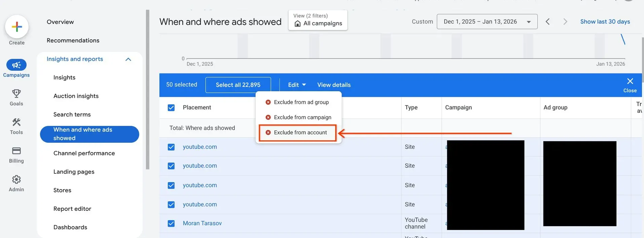Viewport: 644px width, 238px height.
Task: Collapse the Insights and reports section
Action: pyautogui.click(x=128, y=59)
